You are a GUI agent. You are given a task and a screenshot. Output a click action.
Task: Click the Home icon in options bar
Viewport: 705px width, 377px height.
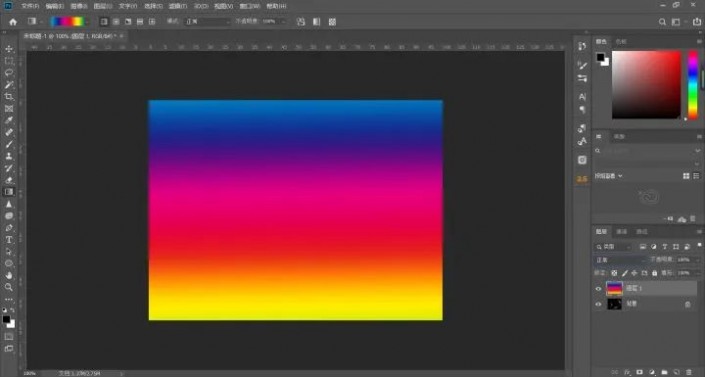pyautogui.click(x=13, y=22)
